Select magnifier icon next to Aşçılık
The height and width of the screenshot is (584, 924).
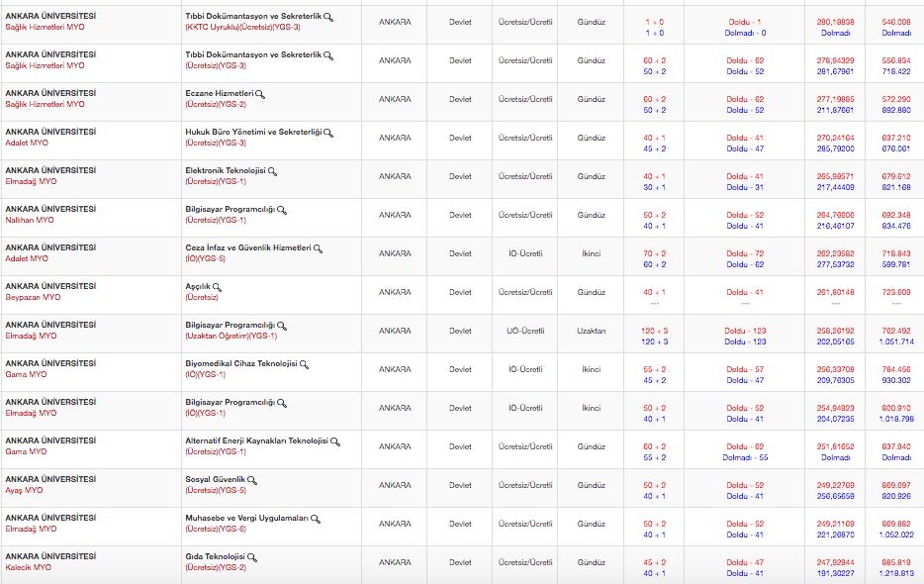[x=217, y=287]
